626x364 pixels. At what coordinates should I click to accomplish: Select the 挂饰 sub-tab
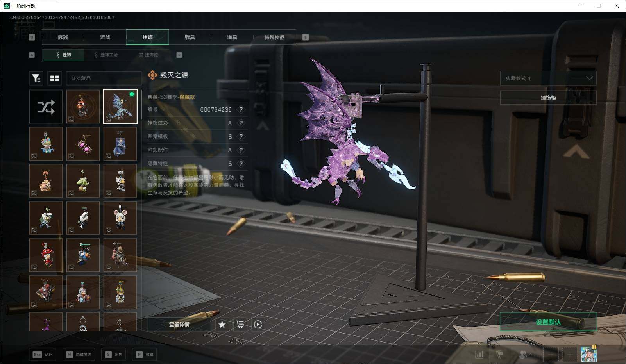click(x=63, y=55)
